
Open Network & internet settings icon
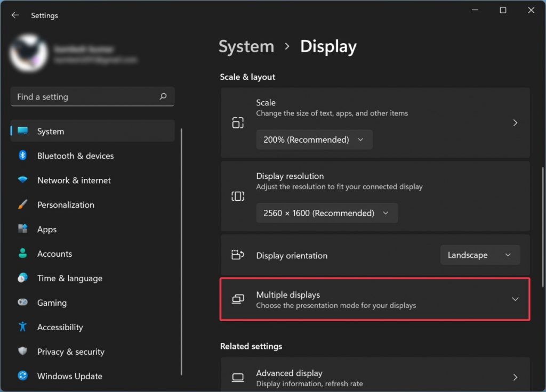point(23,180)
